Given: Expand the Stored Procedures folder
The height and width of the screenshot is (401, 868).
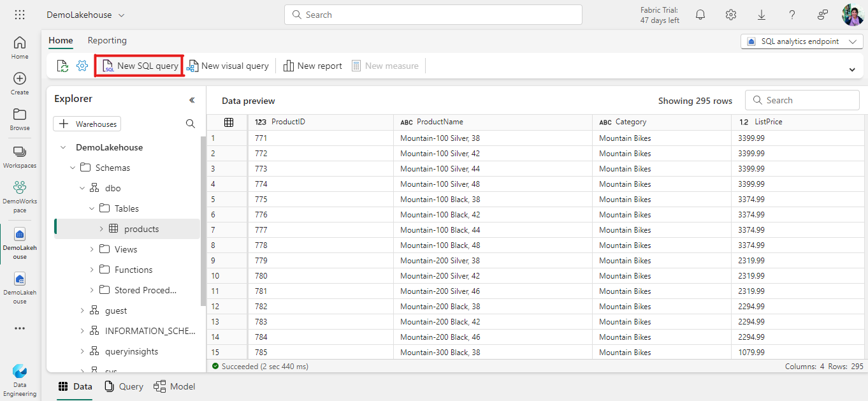Looking at the screenshot, I should point(92,290).
